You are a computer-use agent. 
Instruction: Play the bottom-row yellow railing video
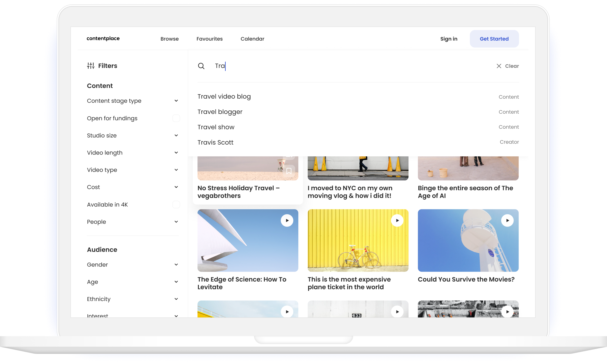287,312
